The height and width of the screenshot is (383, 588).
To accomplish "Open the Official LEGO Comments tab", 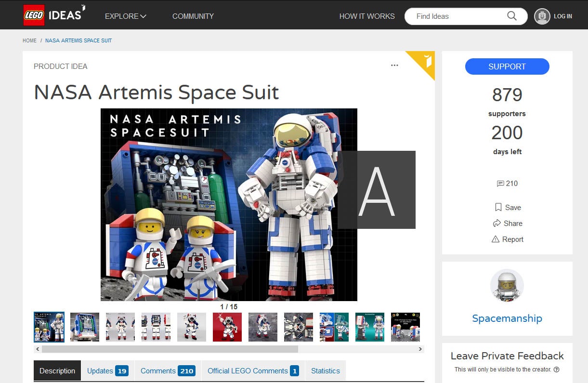I will coord(252,371).
